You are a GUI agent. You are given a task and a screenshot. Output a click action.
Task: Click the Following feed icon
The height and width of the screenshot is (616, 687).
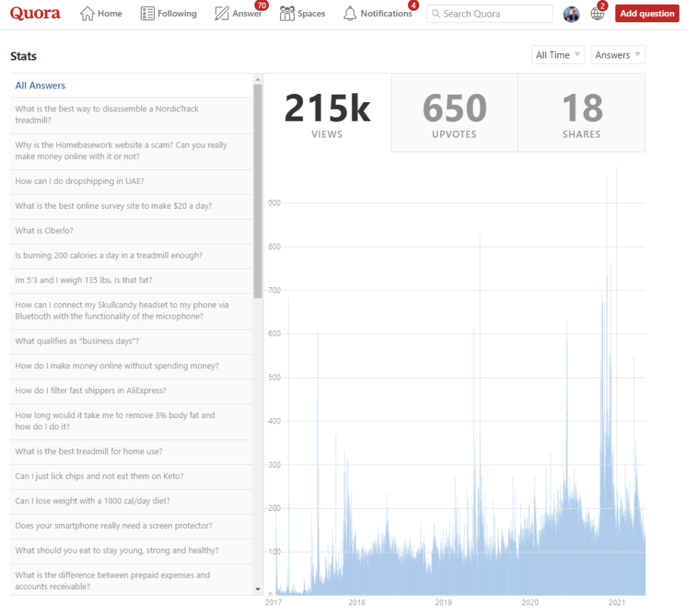tap(147, 13)
